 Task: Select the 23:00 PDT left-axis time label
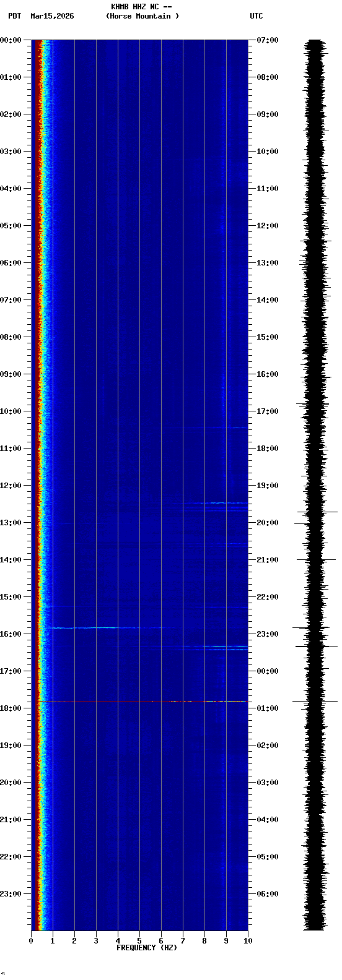pyautogui.click(x=11, y=894)
